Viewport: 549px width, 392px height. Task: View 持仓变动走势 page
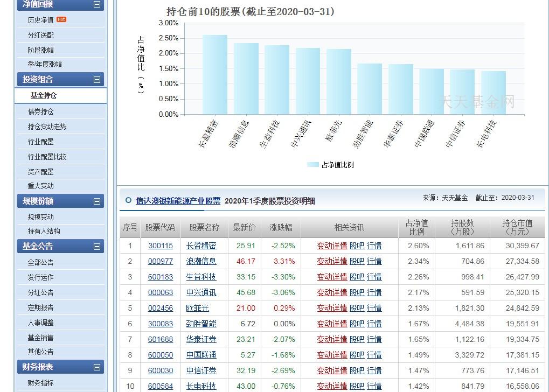click(x=47, y=127)
